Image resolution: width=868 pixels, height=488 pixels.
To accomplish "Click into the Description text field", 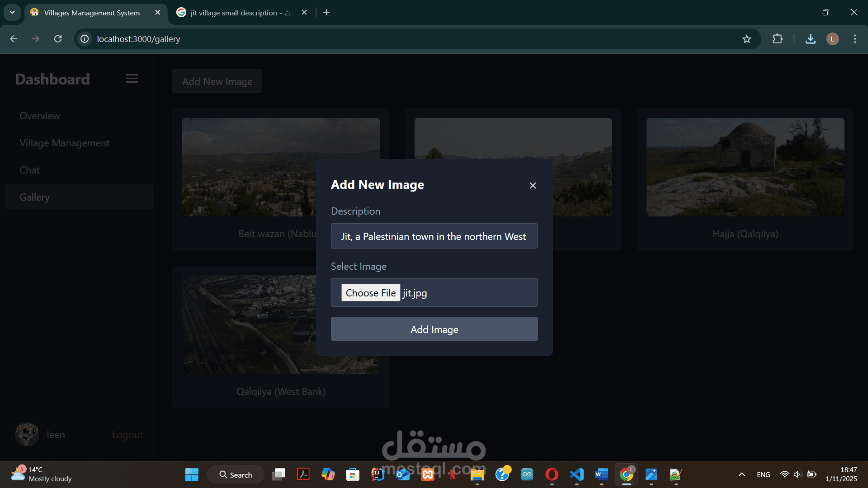I will click(434, 236).
